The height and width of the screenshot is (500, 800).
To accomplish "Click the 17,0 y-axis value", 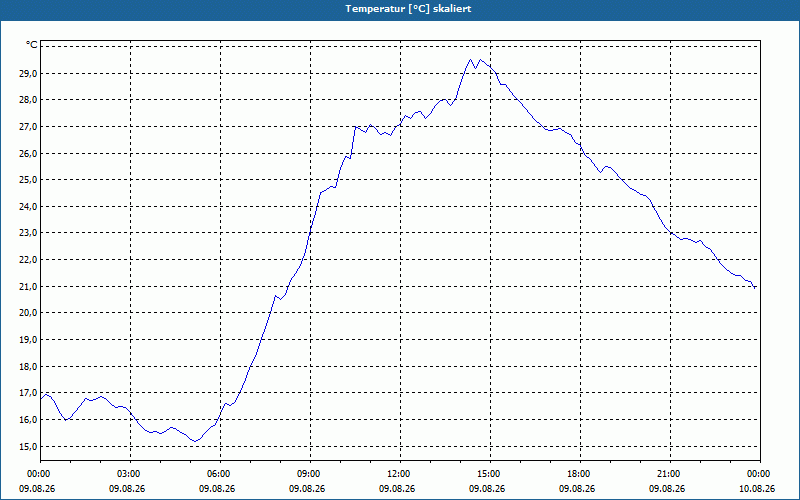I will [x=29, y=393].
